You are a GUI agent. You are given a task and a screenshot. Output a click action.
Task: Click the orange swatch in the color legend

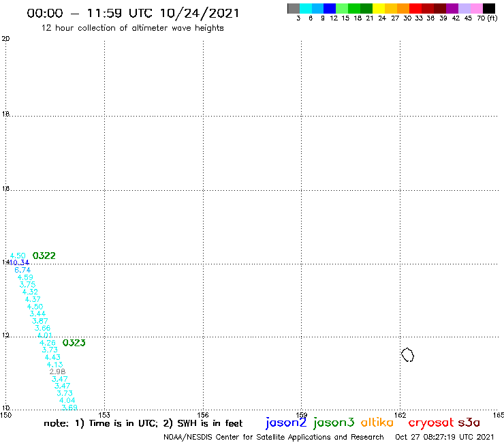(403, 8)
